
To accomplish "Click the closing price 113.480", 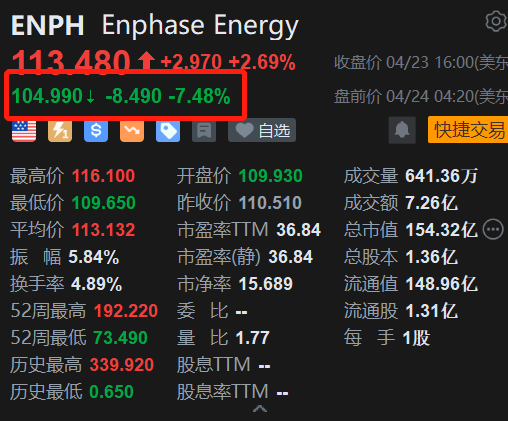I will click(71, 62).
